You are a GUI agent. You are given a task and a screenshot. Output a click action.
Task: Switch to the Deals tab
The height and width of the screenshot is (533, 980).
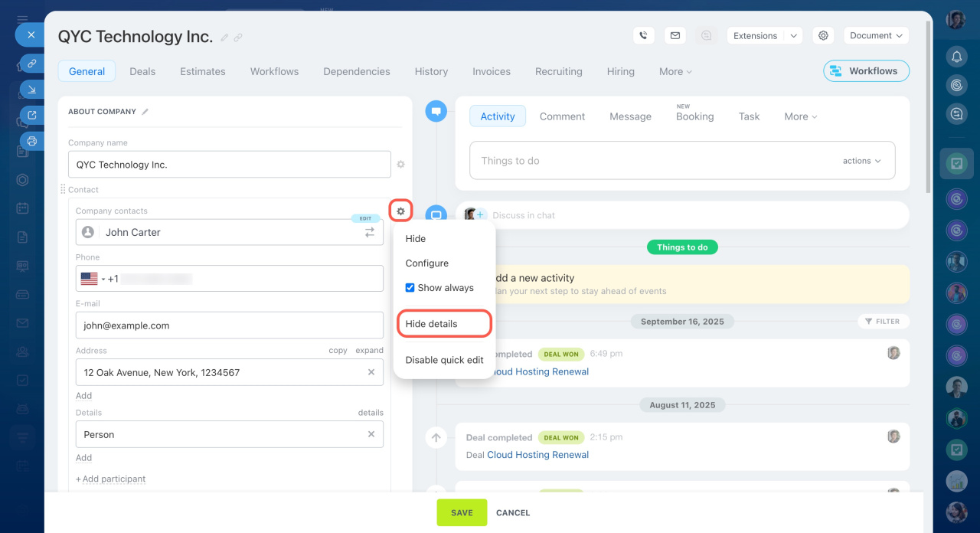point(142,71)
